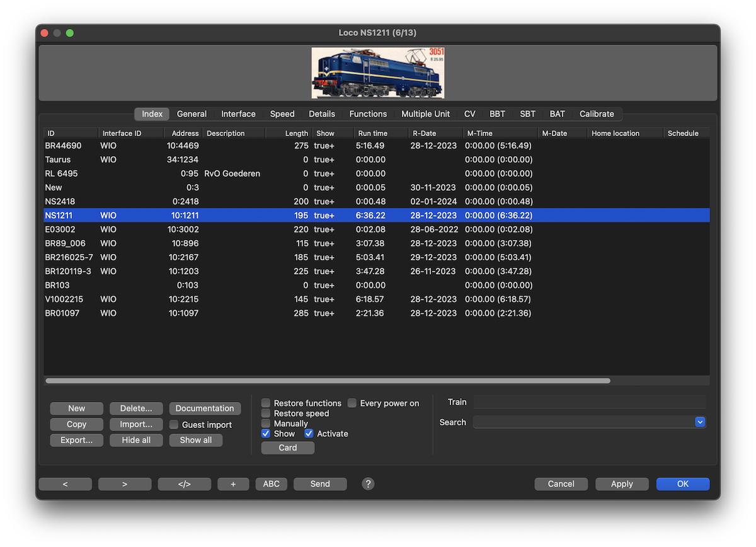Click the Documentation button

pyautogui.click(x=205, y=408)
